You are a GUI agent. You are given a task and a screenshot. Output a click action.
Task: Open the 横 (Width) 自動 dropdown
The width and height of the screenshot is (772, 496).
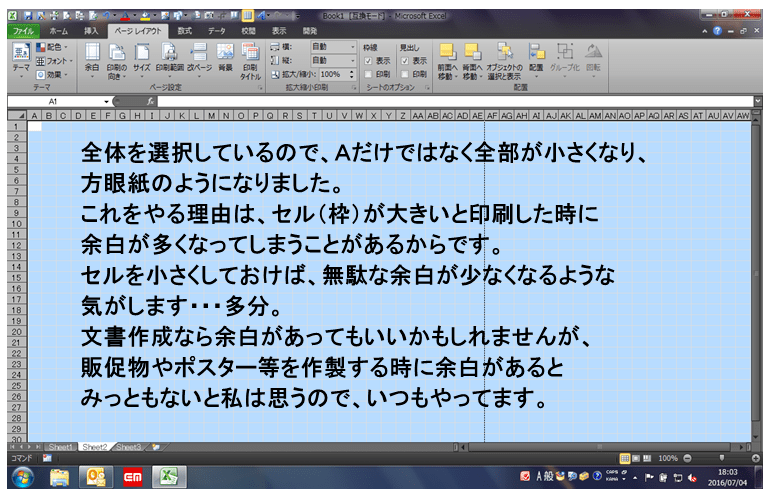(x=333, y=46)
